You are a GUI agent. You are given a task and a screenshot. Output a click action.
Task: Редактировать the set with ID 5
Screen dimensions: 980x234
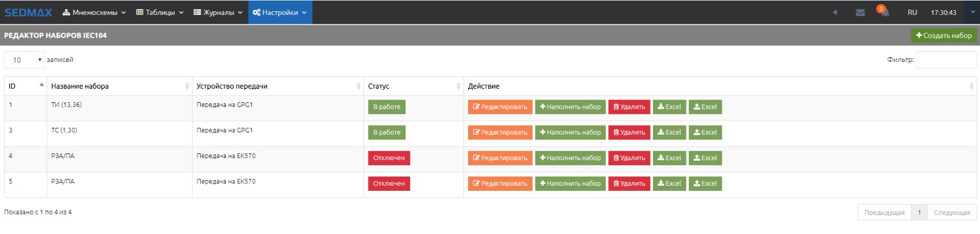pos(500,183)
